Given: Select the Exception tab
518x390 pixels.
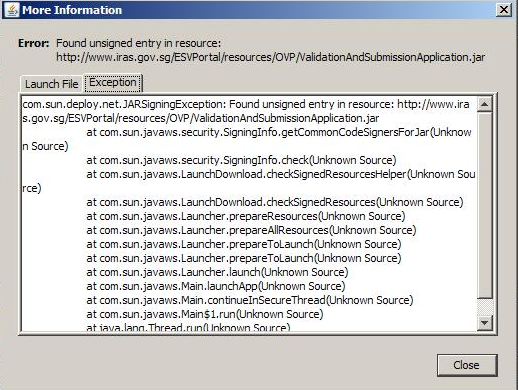Looking at the screenshot, I should coord(113,83).
